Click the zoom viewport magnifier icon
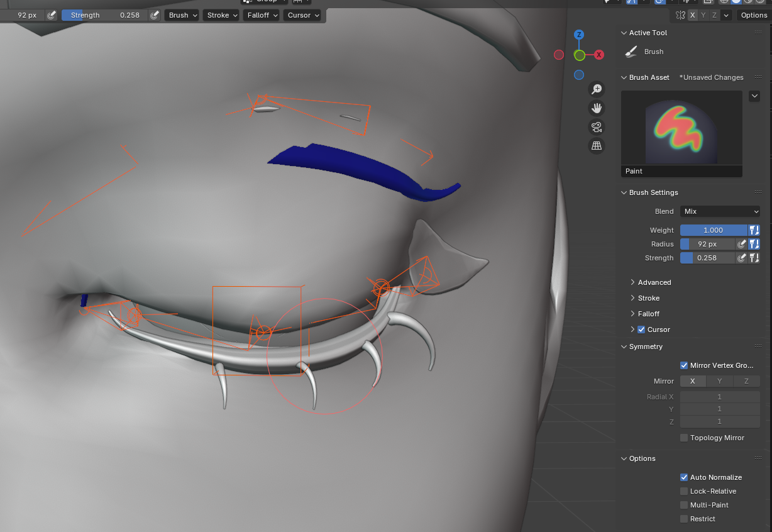This screenshot has height=532, width=772. tap(596, 89)
